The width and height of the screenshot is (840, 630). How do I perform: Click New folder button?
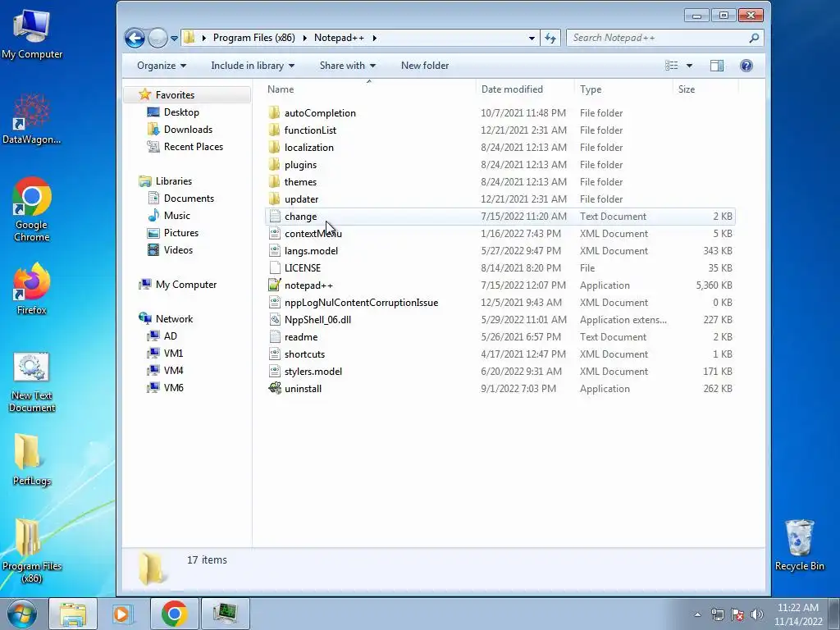click(425, 66)
